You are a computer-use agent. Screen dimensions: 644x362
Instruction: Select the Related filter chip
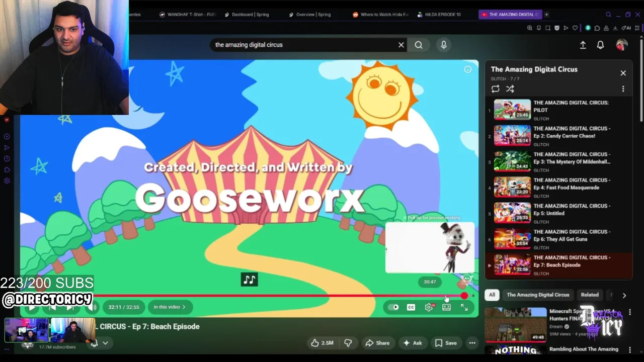pyautogui.click(x=590, y=295)
